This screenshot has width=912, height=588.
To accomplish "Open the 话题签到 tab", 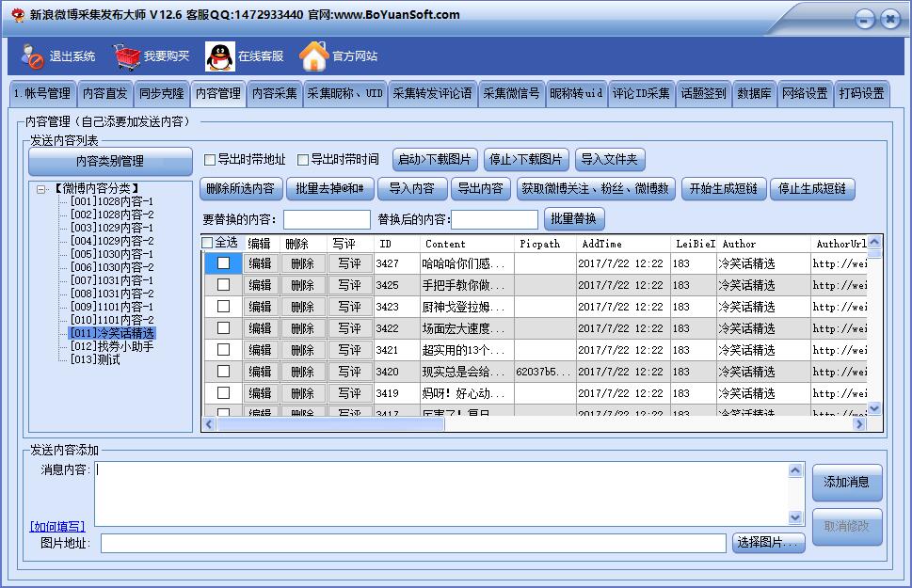I will click(703, 94).
